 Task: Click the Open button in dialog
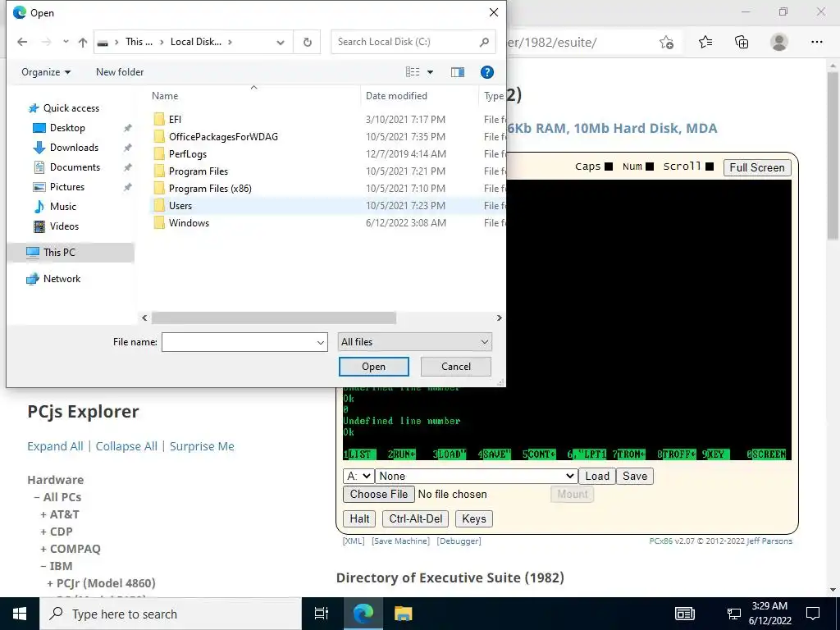(373, 367)
